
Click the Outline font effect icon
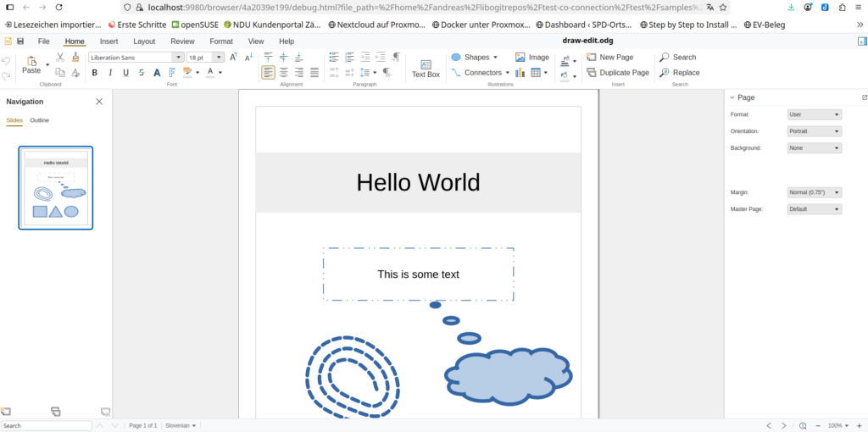pyautogui.click(x=172, y=73)
